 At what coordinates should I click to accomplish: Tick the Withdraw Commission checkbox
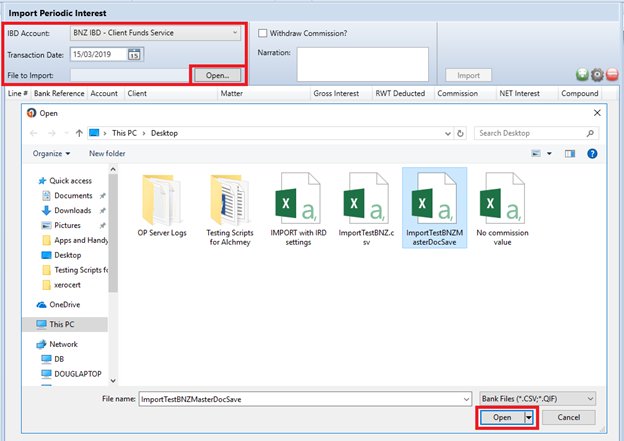(x=263, y=33)
